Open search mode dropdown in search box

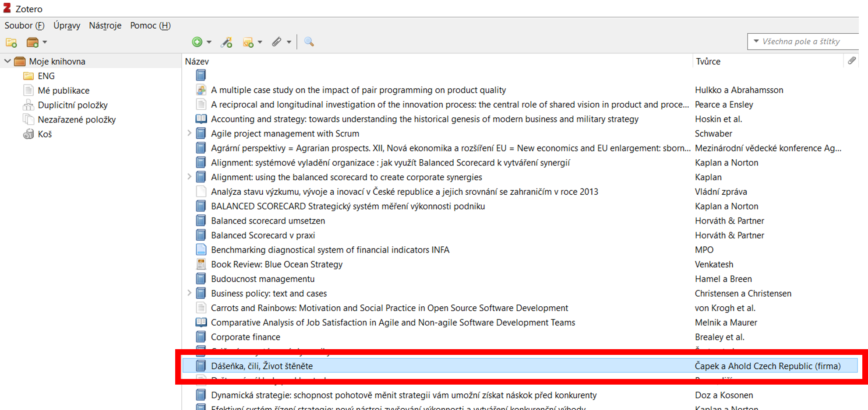pyautogui.click(x=756, y=41)
